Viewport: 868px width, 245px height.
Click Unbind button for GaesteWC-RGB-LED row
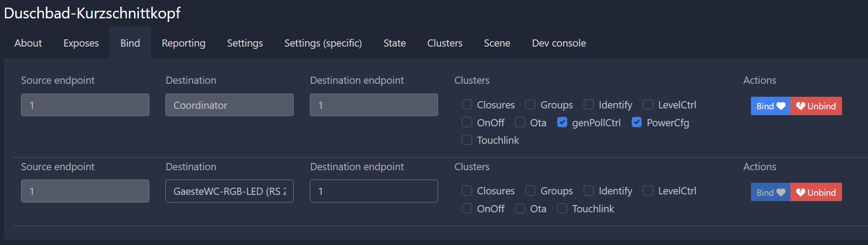[x=816, y=192]
